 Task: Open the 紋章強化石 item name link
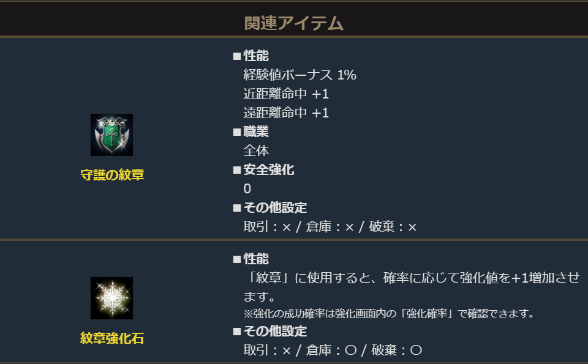(112, 338)
